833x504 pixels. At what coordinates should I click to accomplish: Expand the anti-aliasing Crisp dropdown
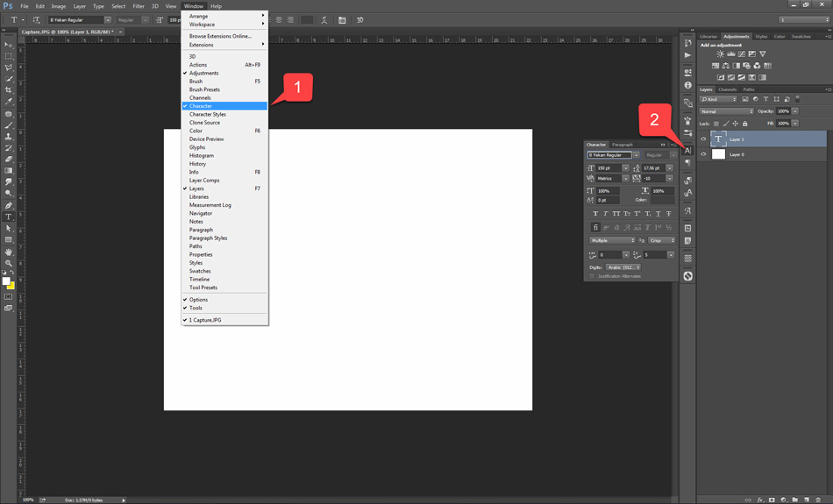point(660,240)
